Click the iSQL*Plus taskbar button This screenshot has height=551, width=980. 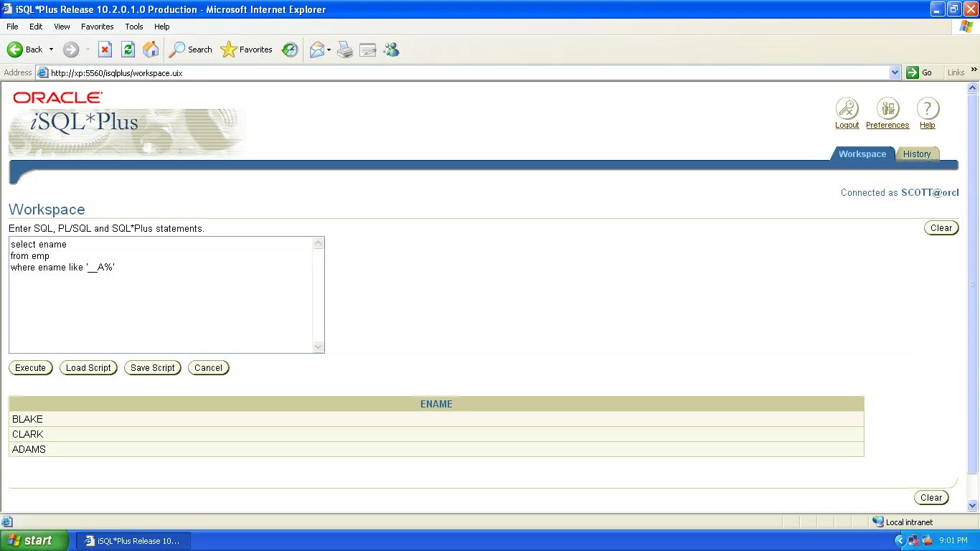(x=133, y=541)
